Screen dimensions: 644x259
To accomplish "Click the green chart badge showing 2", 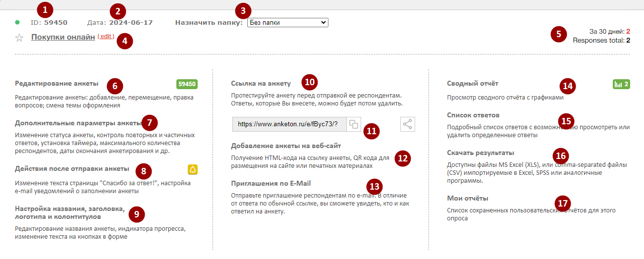I will point(621,84).
